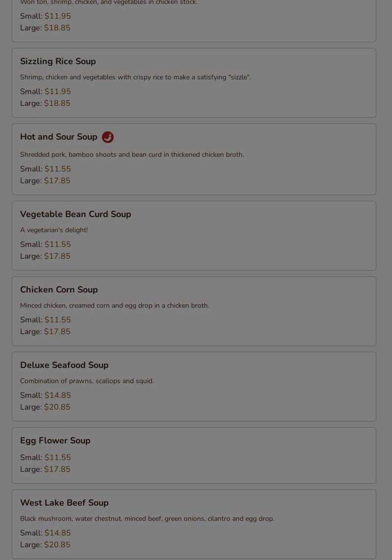Open the Hot and Sour Soup item
Screen dimensions: 392x560
[194, 159]
